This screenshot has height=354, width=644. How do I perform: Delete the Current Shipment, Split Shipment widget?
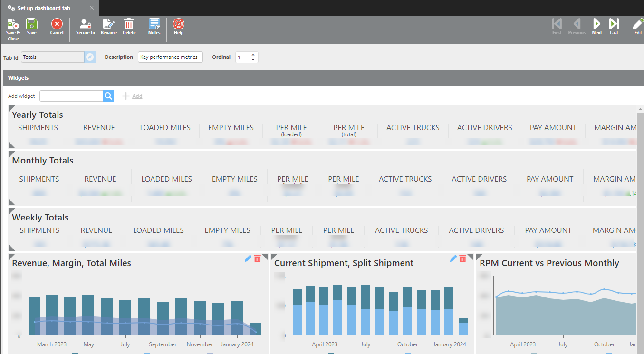(462, 258)
